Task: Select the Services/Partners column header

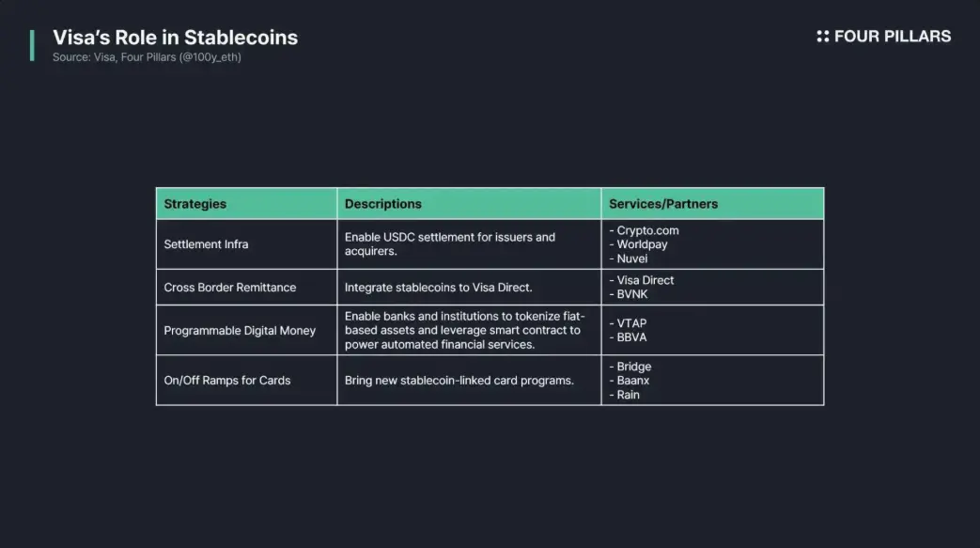Action: (712, 204)
